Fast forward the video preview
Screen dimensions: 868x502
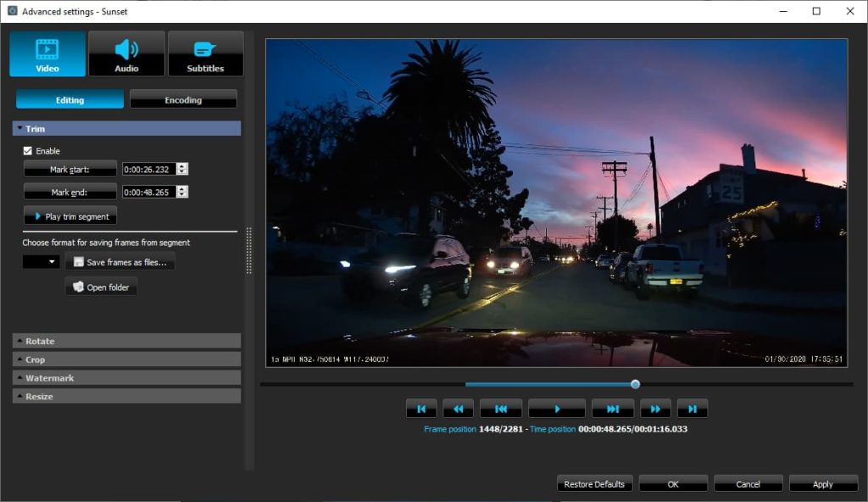click(655, 408)
